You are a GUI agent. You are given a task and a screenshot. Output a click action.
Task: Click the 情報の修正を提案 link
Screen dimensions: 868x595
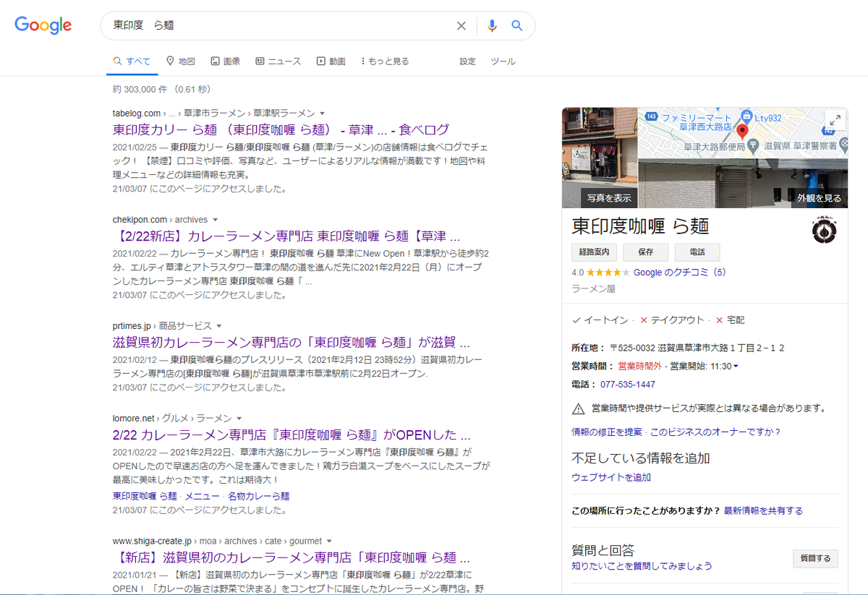pos(606,432)
